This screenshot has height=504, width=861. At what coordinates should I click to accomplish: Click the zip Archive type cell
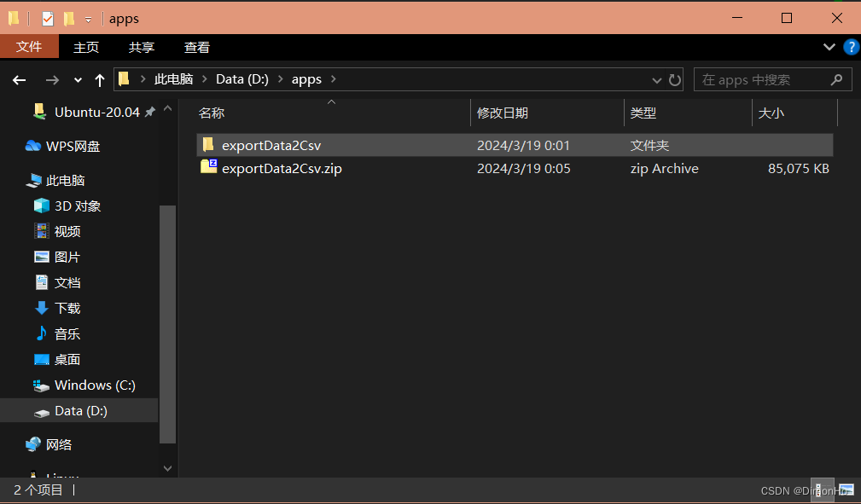pyautogui.click(x=665, y=168)
